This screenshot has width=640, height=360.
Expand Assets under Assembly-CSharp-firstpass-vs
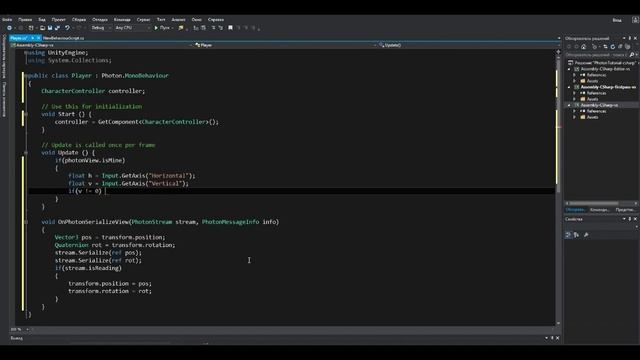[x=574, y=99]
